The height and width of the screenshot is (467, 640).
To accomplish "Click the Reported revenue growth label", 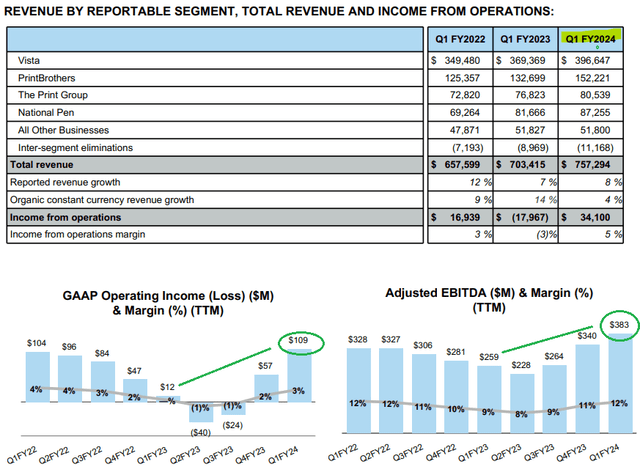I will [65, 182].
